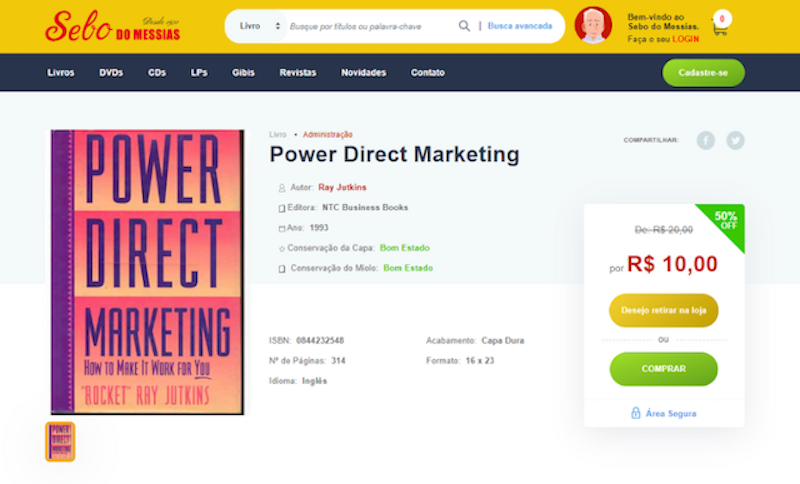This screenshot has width=800, height=484.
Task: Select the small book cover thumbnail
Action: coord(60,442)
